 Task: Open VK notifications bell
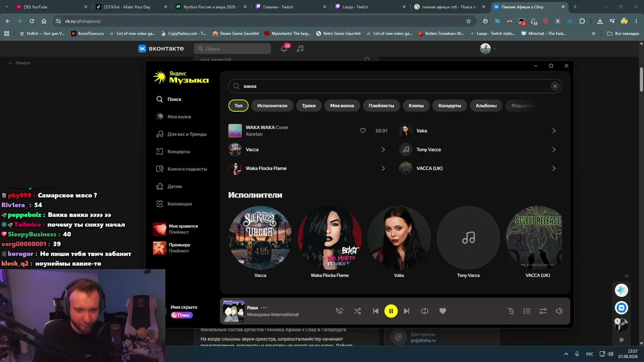(x=284, y=48)
